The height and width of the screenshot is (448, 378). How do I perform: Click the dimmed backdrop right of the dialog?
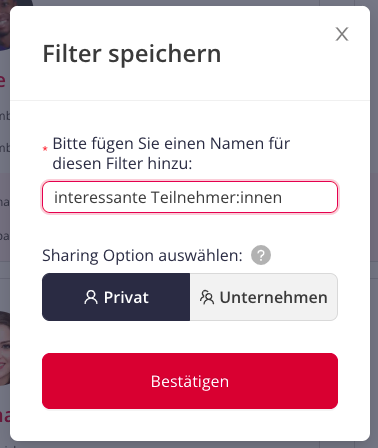[374, 224]
